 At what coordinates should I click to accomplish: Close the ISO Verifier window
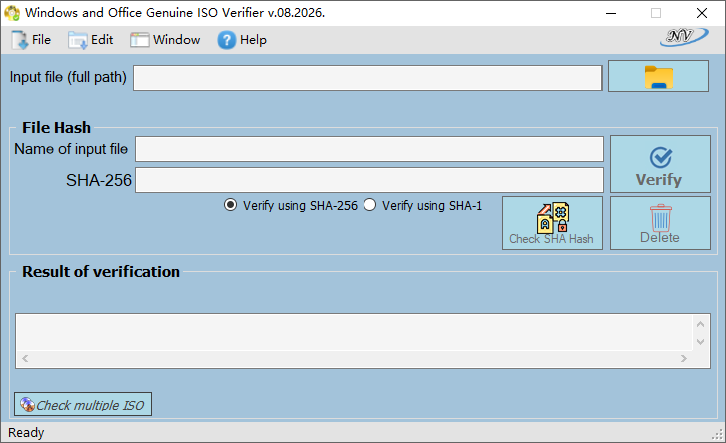(701, 13)
